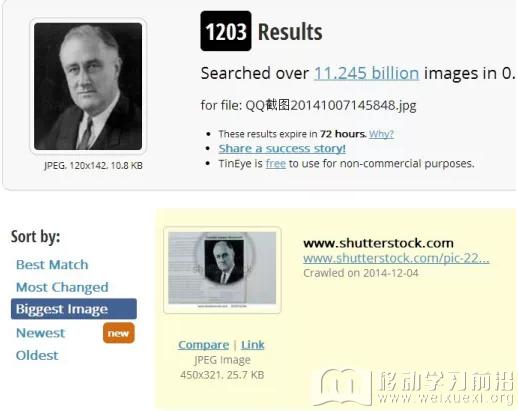Viewport: 518px width, 411px height.
Task: Click the "Link" link next to Compare
Action: [253, 345]
